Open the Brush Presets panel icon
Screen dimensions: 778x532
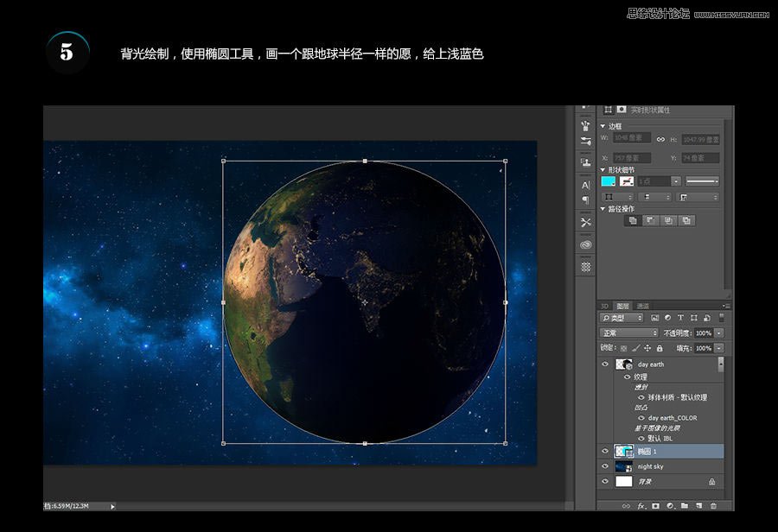(x=585, y=125)
